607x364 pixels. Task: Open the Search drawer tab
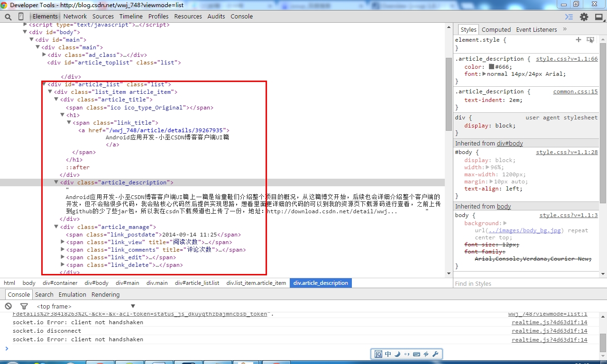pyautogui.click(x=44, y=294)
